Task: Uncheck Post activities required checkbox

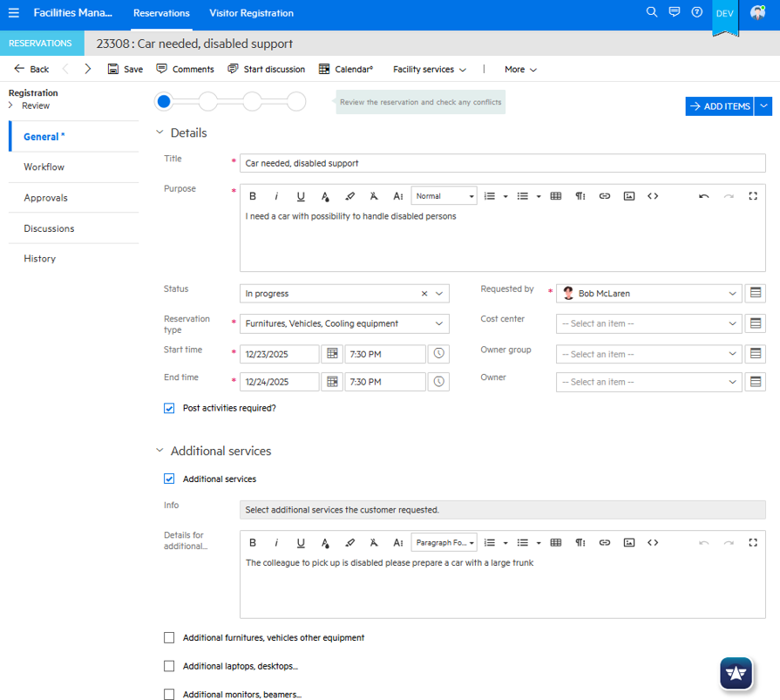Action: [x=169, y=409]
